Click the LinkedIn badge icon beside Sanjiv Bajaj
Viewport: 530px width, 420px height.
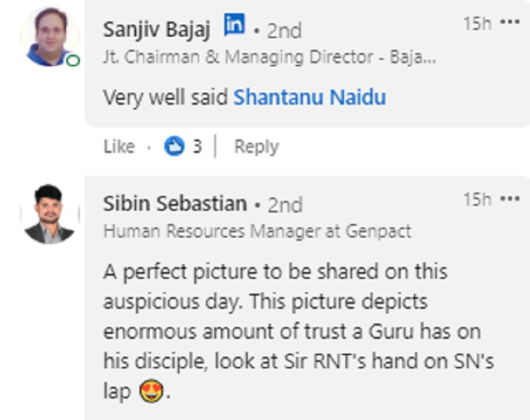(x=235, y=25)
